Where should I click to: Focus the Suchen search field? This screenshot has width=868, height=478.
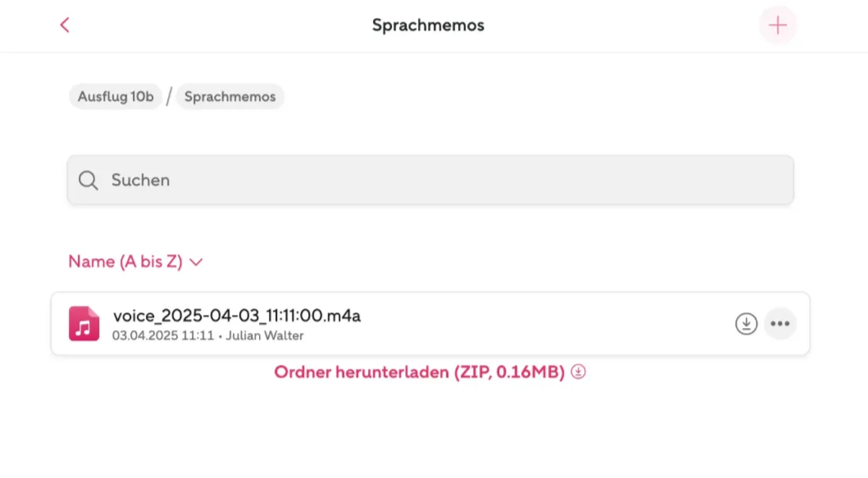tap(430, 180)
